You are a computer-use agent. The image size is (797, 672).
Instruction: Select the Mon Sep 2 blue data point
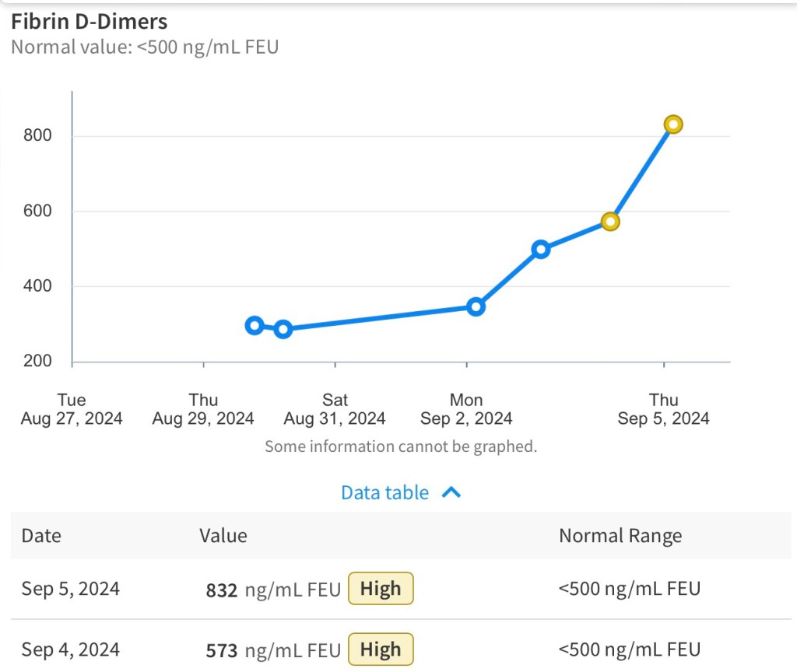476,306
